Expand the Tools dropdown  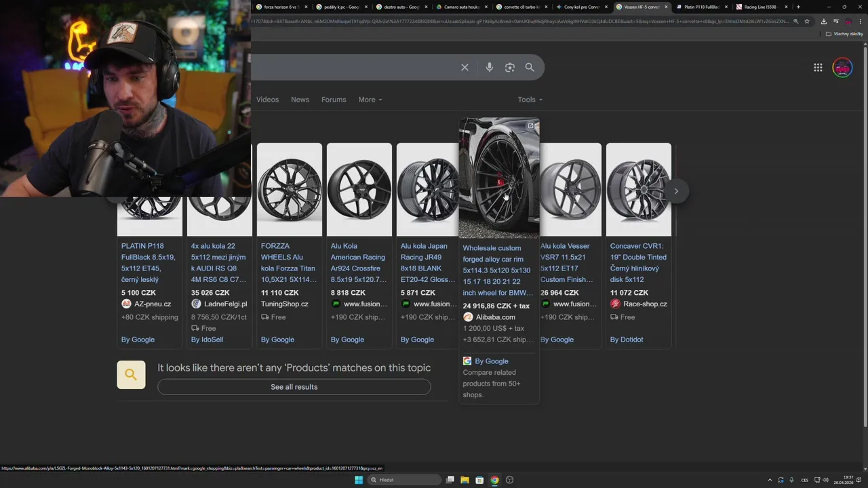pyautogui.click(x=530, y=100)
